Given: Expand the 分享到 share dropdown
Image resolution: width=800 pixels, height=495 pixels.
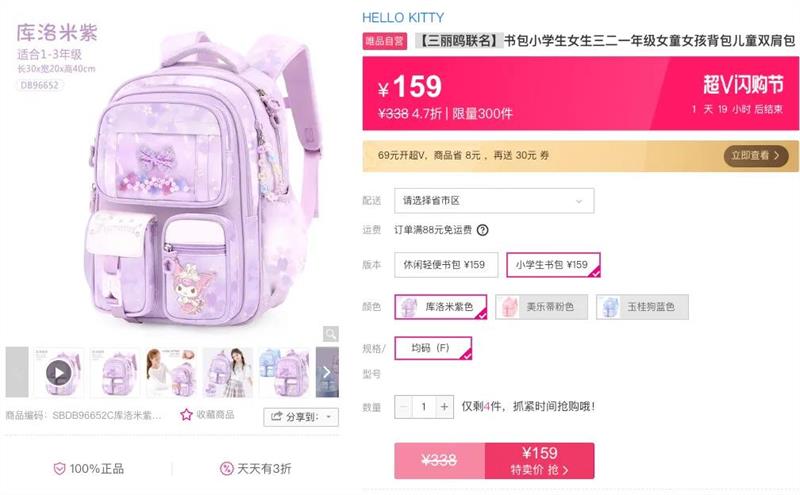Looking at the screenshot, I should [301, 417].
